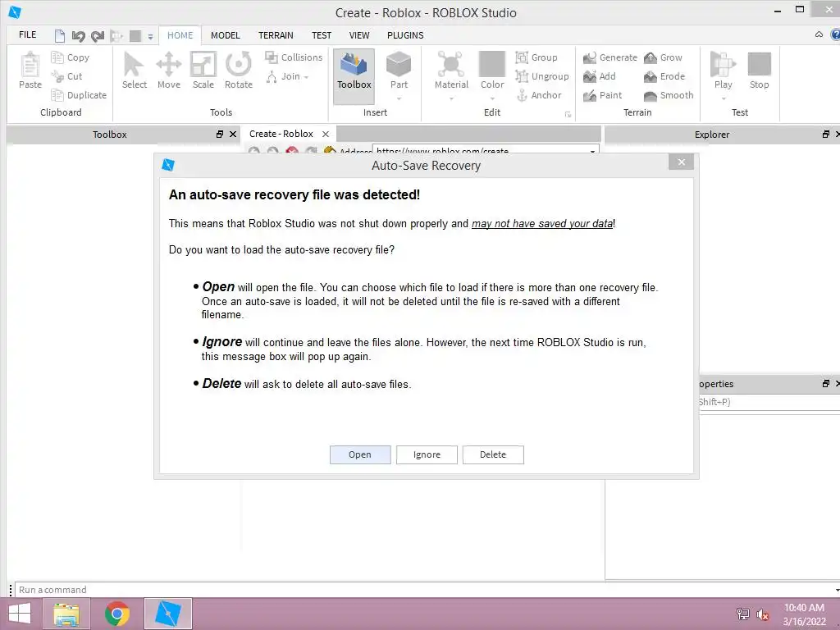Screen dimensions: 840x630
Task: Switch to the TERRAIN ribbon tab
Action: pos(276,34)
